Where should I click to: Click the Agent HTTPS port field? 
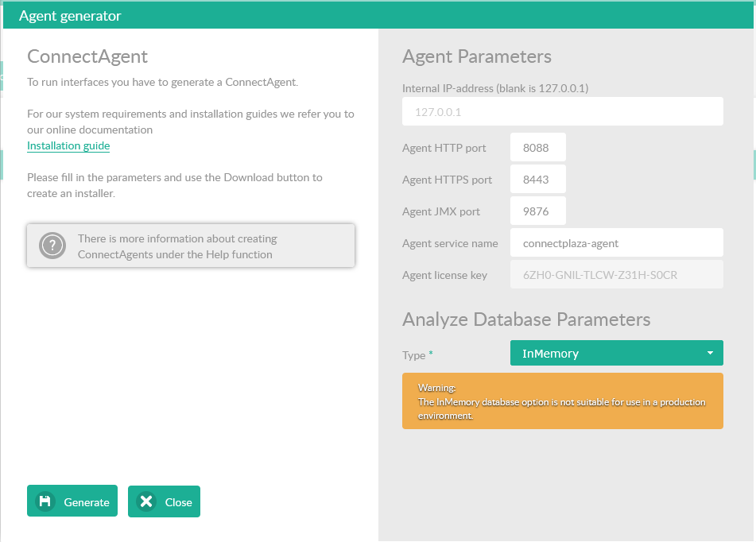pos(538,180)
